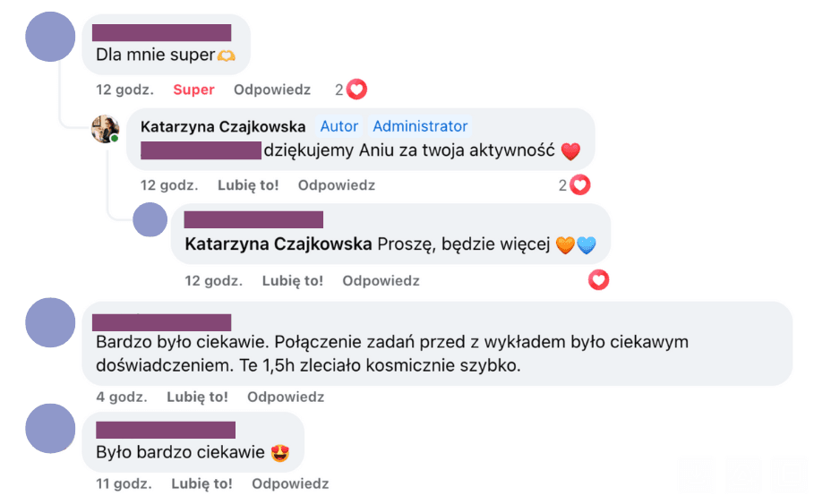Like Katarzyna's reply with "Lubię to!"
Viewport: 814px width, 504px height.
tap(248, 184)
